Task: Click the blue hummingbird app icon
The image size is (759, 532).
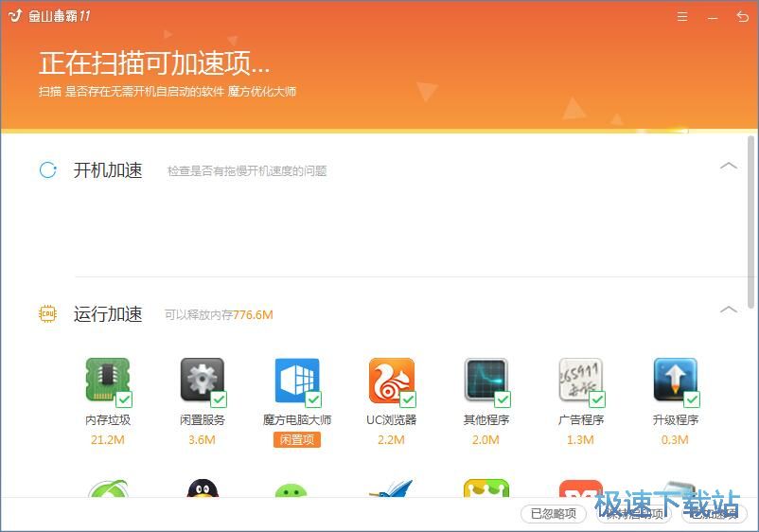Action: tap(391, 488)
